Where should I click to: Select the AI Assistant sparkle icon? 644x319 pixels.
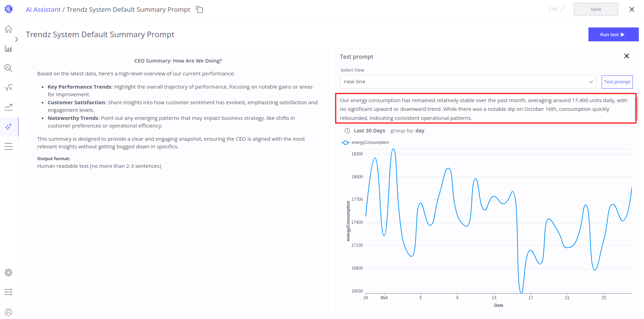[x=8, y=127]
